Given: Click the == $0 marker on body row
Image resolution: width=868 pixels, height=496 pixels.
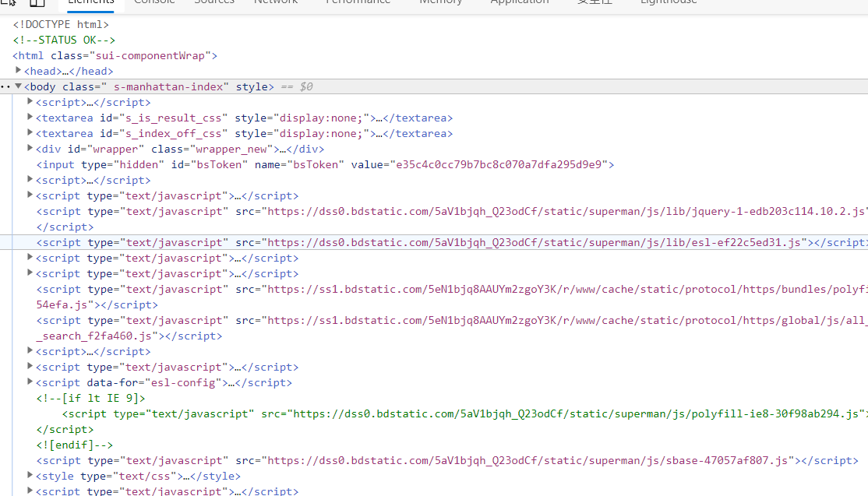Looking at the screenshot, I should coord(297,86).
